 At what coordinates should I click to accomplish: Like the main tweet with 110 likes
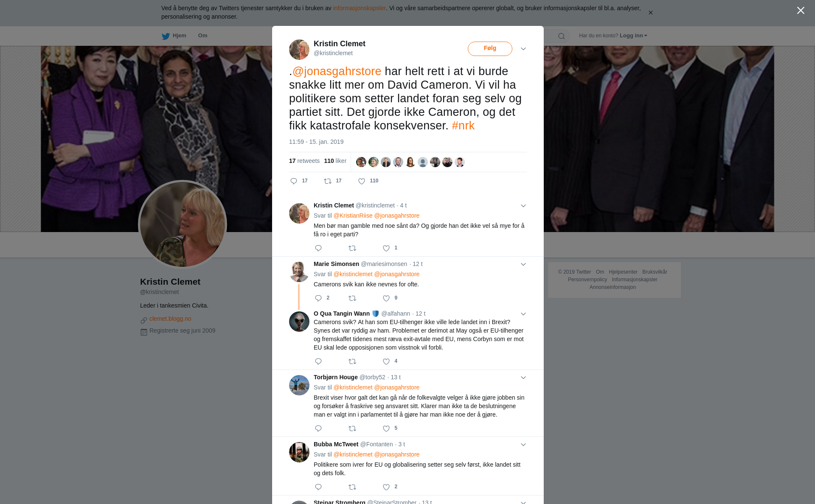[x=362, y=181]
